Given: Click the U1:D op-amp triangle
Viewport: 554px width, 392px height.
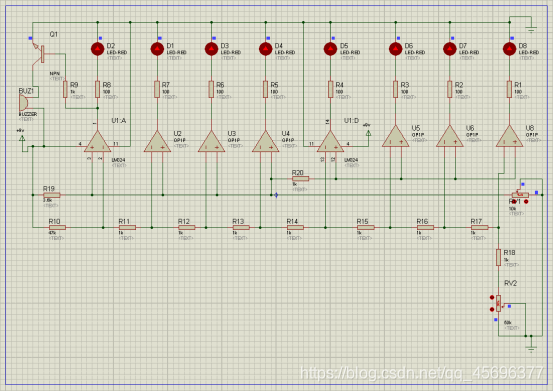Looking at the screenshot, I should (330, 142).
